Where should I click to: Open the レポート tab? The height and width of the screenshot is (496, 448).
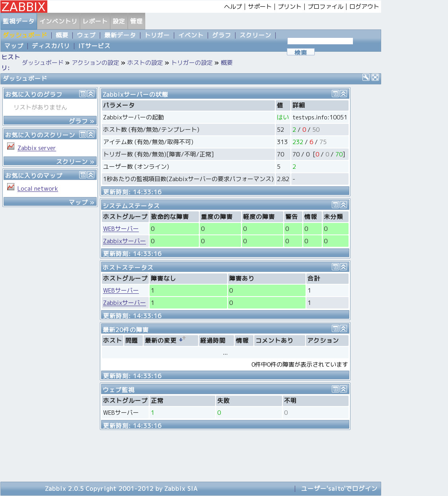point(95,21)
